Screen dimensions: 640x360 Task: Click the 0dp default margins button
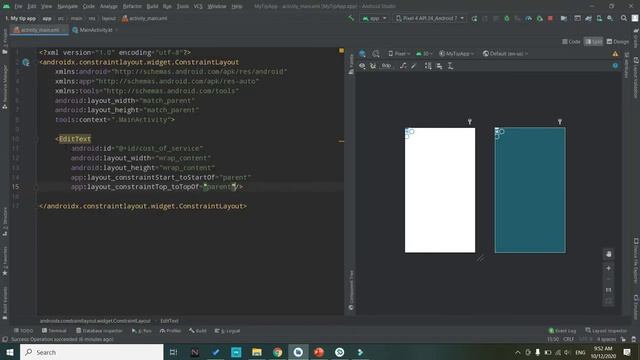(x=386, y=66)
